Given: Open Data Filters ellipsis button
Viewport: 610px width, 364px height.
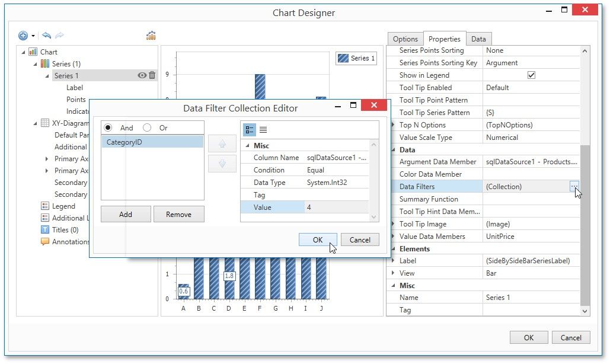Looking at the screenshot, I should coord(574,187).
